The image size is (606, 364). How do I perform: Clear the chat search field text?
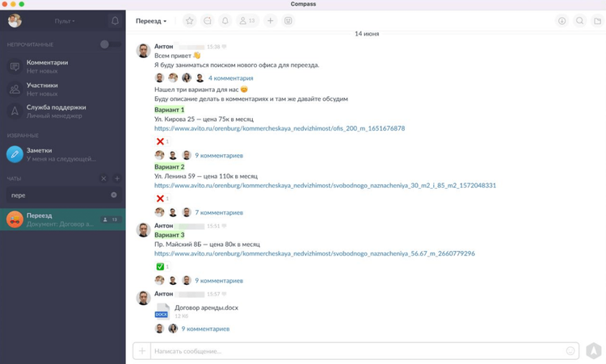114,195
